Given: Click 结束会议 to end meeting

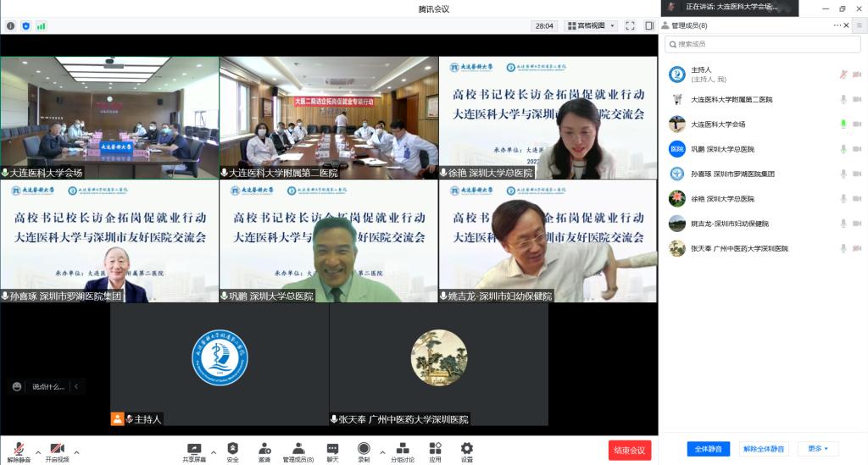Looking at the screenshot, I should [x=630, y=450].
